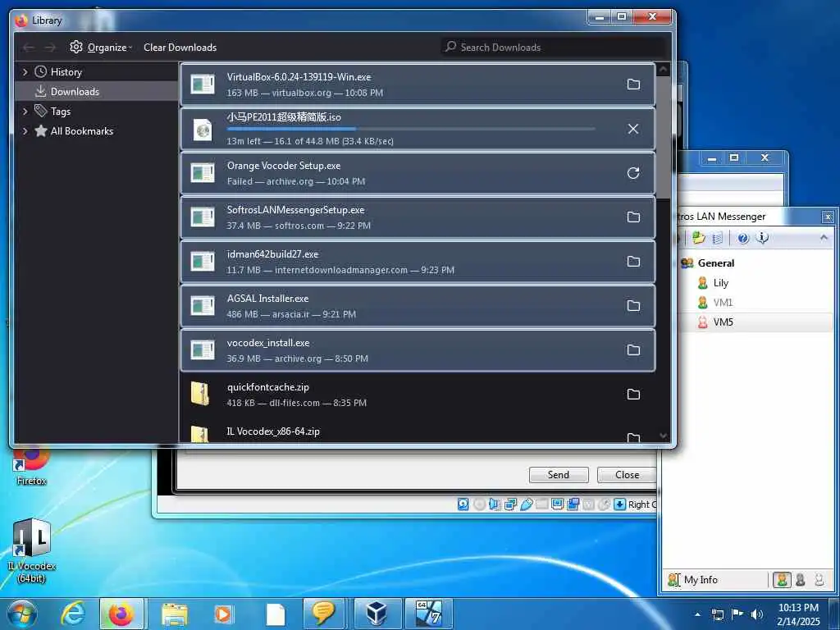Viewport: 840px width, 630px height.
Task: Select user Lily in LAN Messenger
Action: click(x=720, y=283)
